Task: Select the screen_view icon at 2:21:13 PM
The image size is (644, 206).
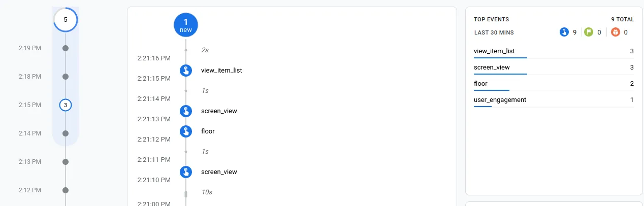Action: [x=186, y=111]
